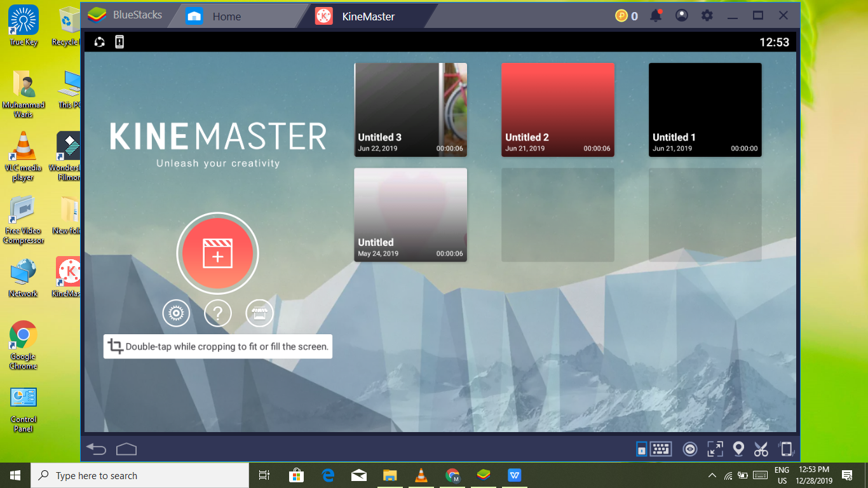Open Google Chrome desktop shortcut
The height and width of the screenshot is (488, 868).
[x=24, y=345]
